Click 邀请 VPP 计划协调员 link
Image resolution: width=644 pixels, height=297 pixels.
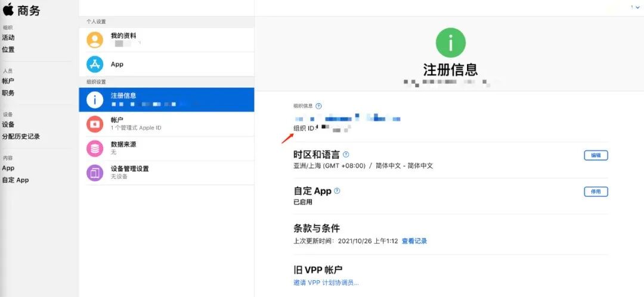pyautogui.click(x=327, y=283)
